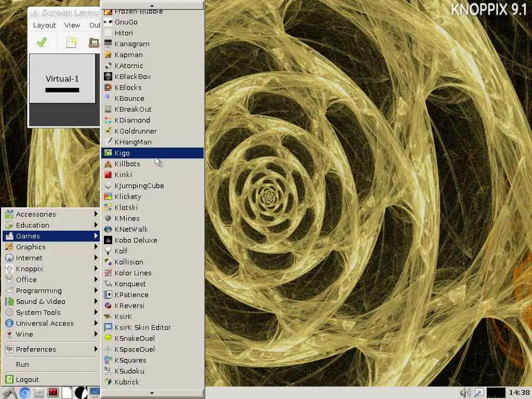Open KGoldrunner
532x399 pixels.
(152, 131)
